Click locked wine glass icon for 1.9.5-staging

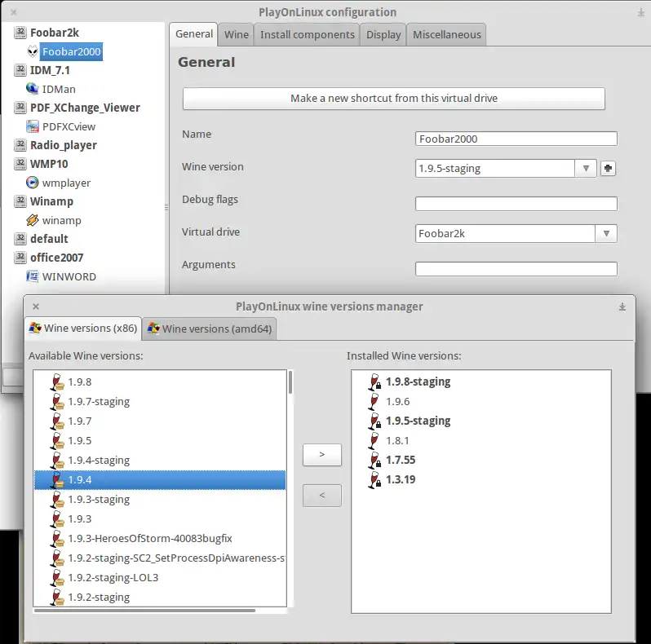coord(374,421)
